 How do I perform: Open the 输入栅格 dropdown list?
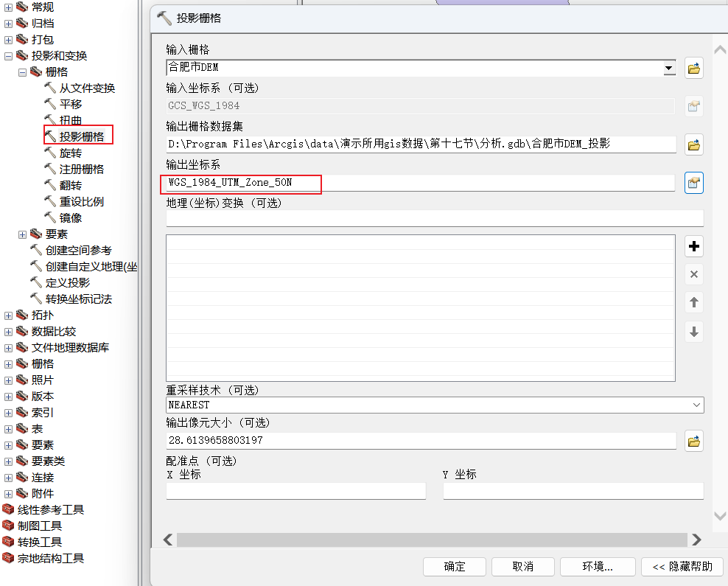(x=668, y=68)
